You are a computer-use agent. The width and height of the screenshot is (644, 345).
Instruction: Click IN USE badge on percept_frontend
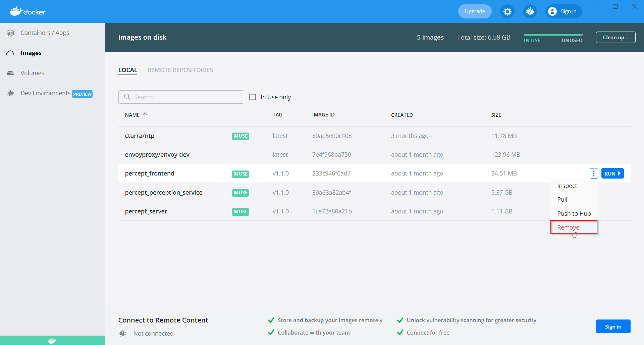pos(240,174)
